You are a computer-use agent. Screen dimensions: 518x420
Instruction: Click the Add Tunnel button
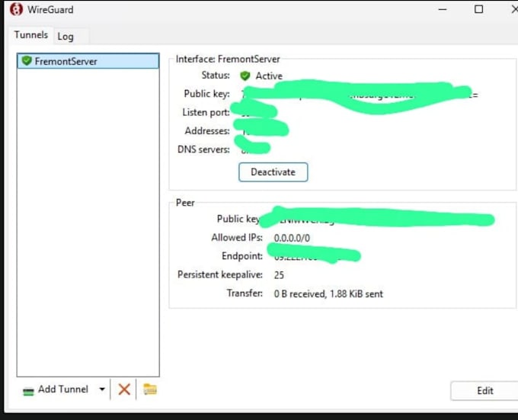click(56, 390)
